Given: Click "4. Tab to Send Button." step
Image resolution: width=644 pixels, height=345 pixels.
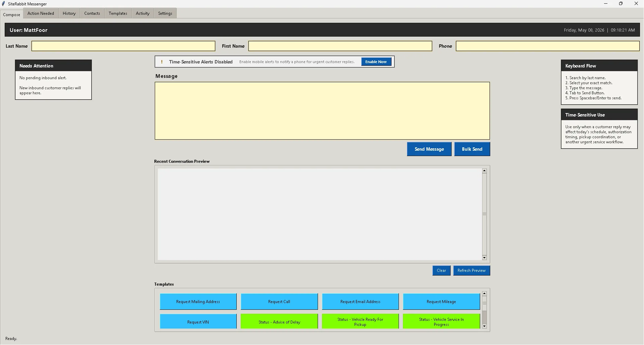Looking at the screenshot, I should pyautogui.click(x=585, y=93).
